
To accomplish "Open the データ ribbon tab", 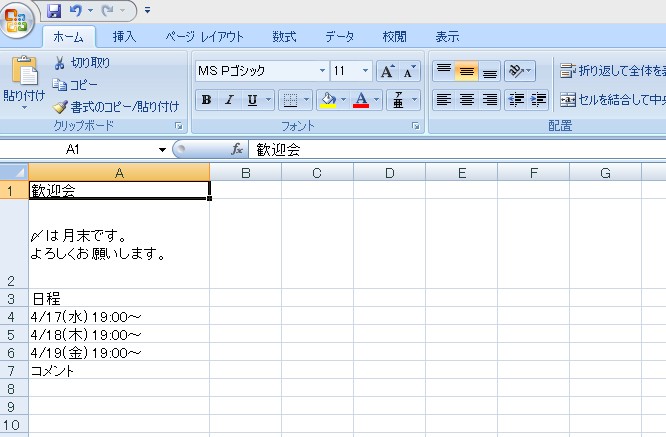I will [x=339, y=37].
